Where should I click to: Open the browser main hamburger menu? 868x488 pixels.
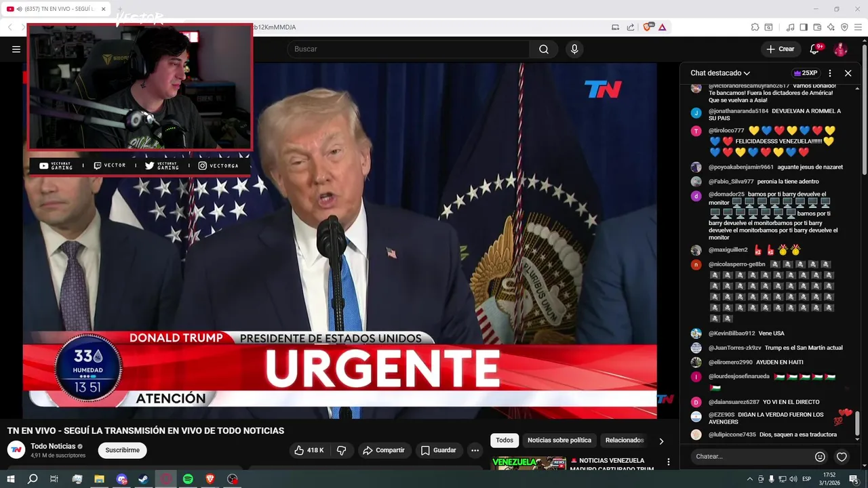pos(858,27)
